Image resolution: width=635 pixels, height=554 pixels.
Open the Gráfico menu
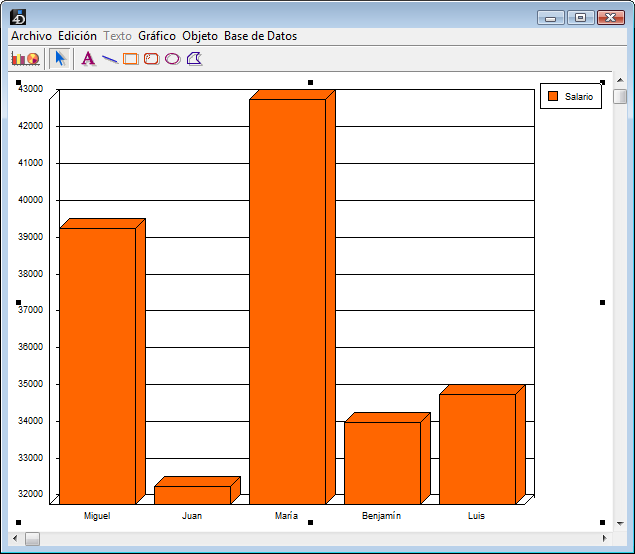[x=156, y=36]
